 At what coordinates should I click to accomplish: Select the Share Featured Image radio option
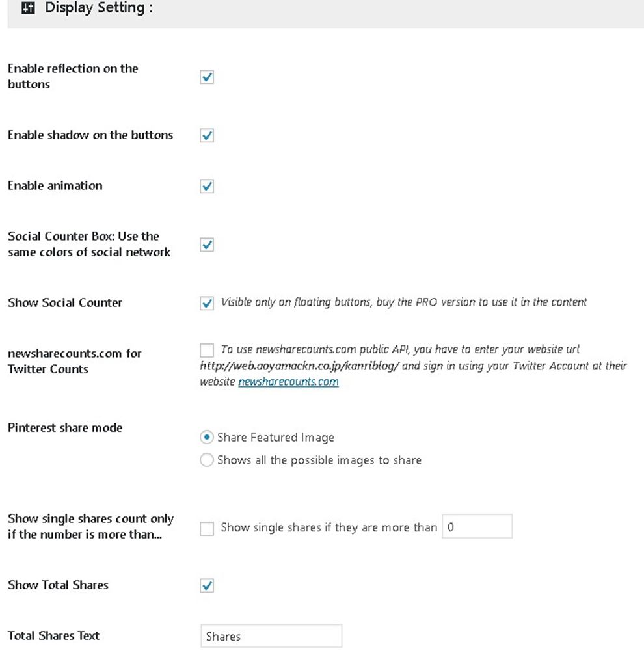(x=207, y=437)
